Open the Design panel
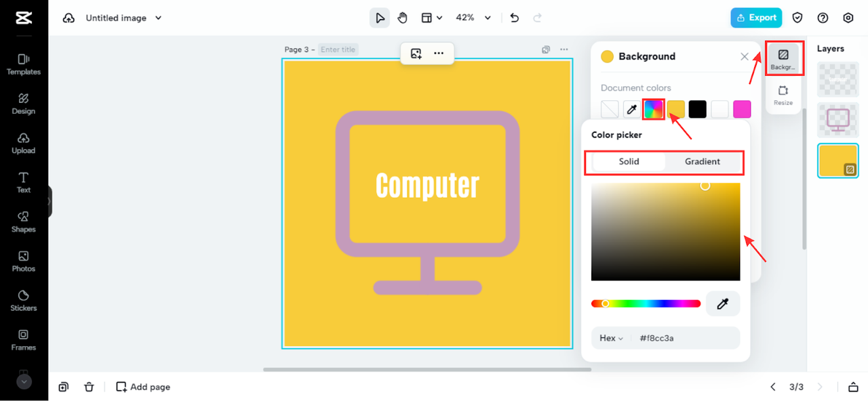The image size is (868, 403). tap(24, 104)
